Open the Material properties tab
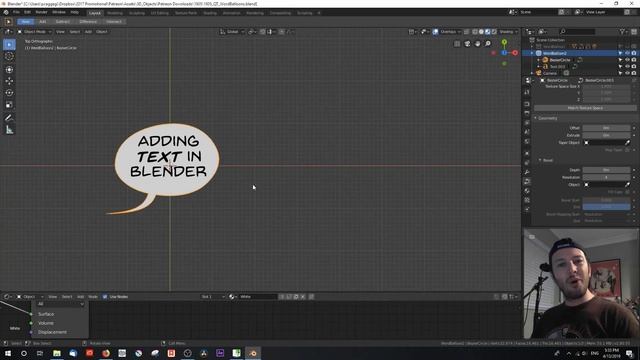The width and height of the screenshot is (640, 360). (527, 191)
